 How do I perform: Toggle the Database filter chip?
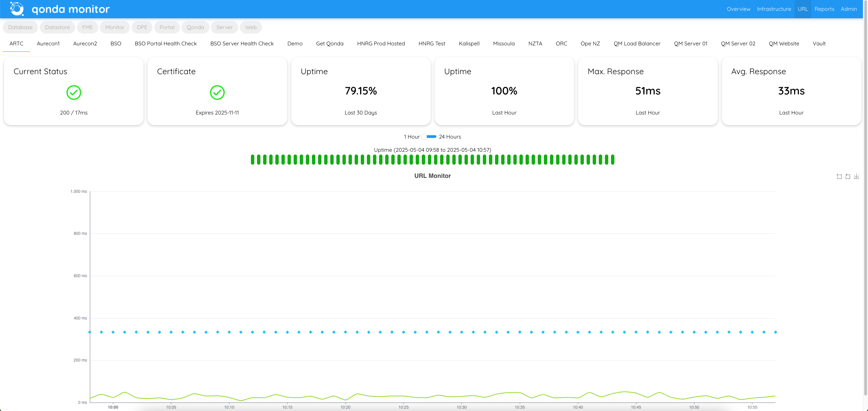[20, 27]
